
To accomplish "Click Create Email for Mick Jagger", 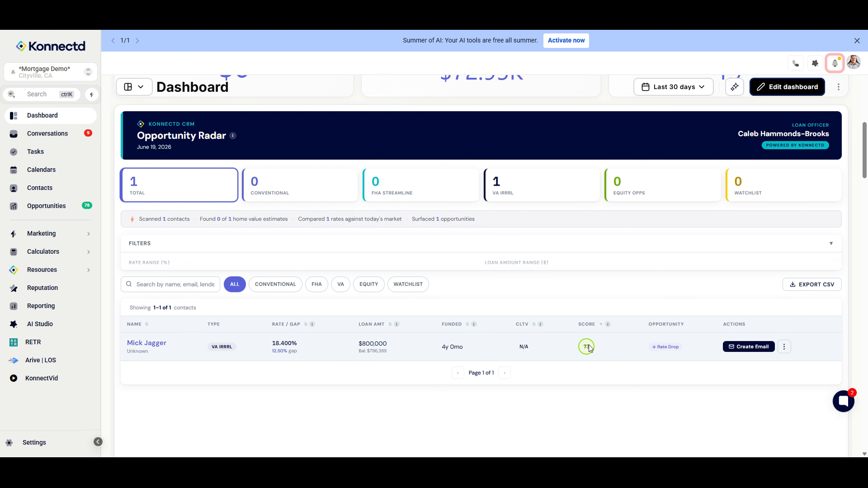I will pyautogui.click(x=749, y=347).
